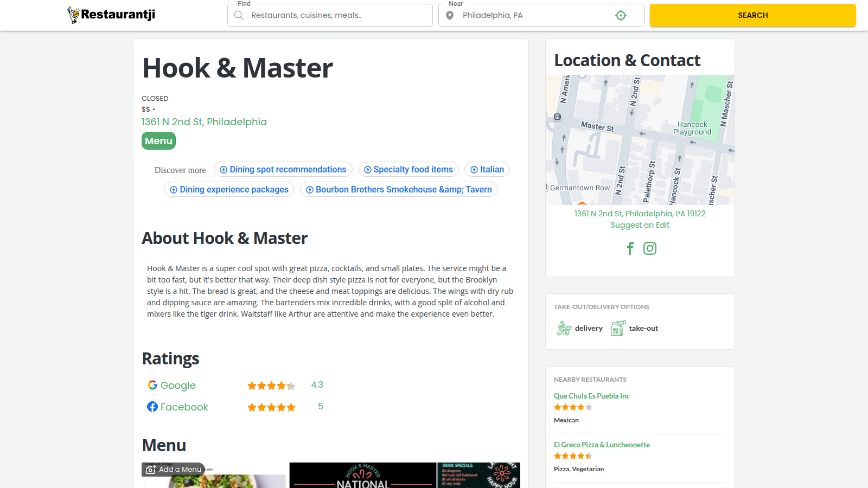Click the take-out bag icon

point(617,328)
